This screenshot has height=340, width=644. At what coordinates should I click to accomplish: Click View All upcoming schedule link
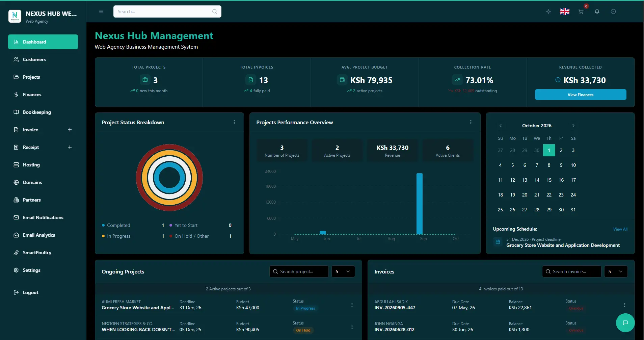[620, 229]
